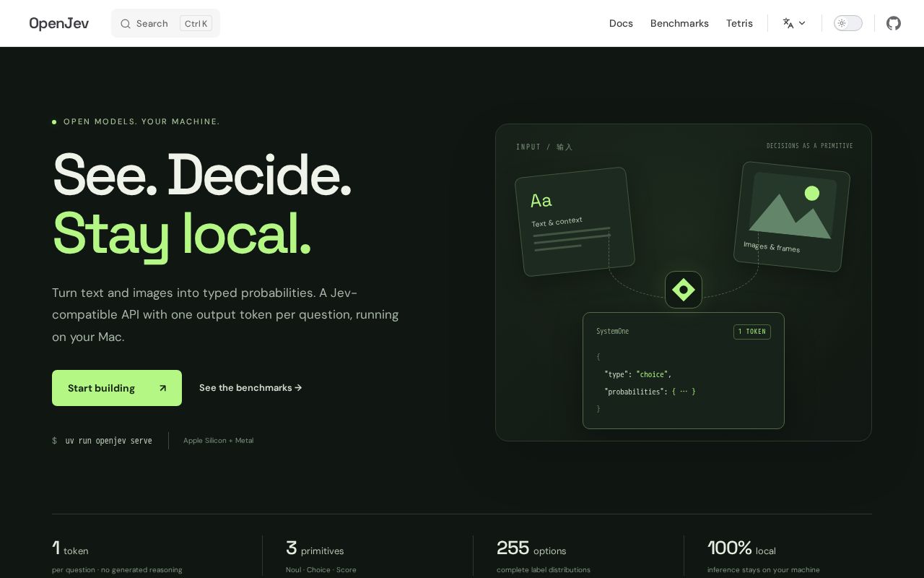Click the DECISIONS AS A PRIMITIVE label
This screenshot has height=578, width=924.
point(810,146)
